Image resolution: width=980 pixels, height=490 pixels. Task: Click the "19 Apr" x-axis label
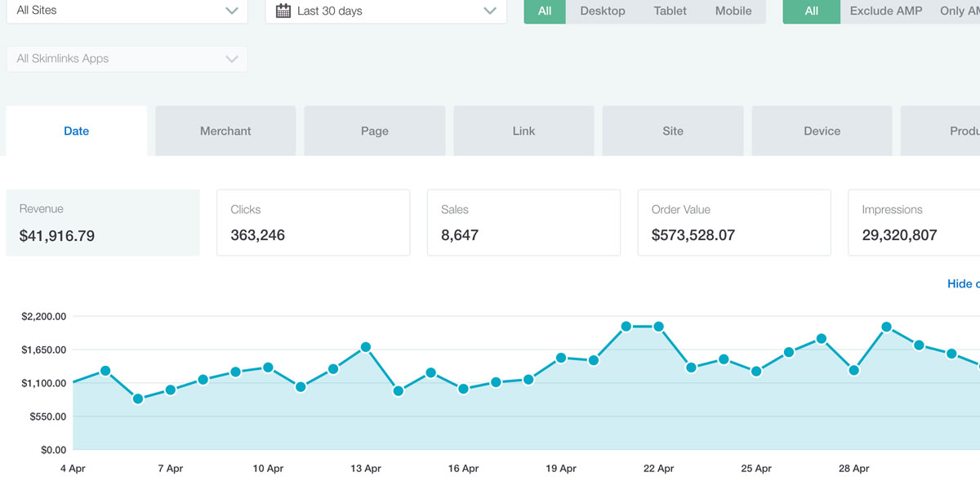[x=561, y=469]
